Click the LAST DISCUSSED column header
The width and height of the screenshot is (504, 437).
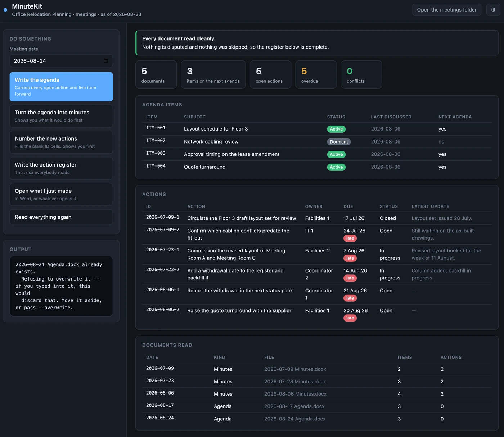click(391, 117)
